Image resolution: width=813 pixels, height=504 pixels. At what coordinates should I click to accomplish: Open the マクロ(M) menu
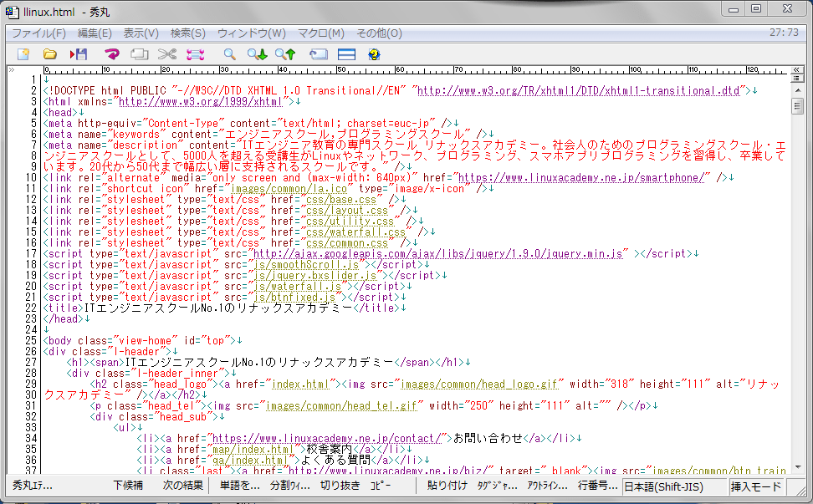pyautogui.click(x=321, y=33)
